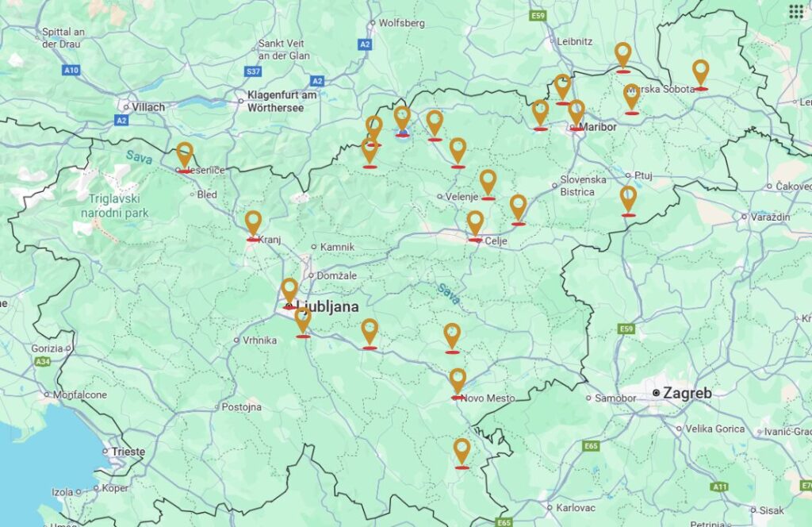Click the map pin at Jesenice
The width and height of the screenshot is (812, 527).
185,157
